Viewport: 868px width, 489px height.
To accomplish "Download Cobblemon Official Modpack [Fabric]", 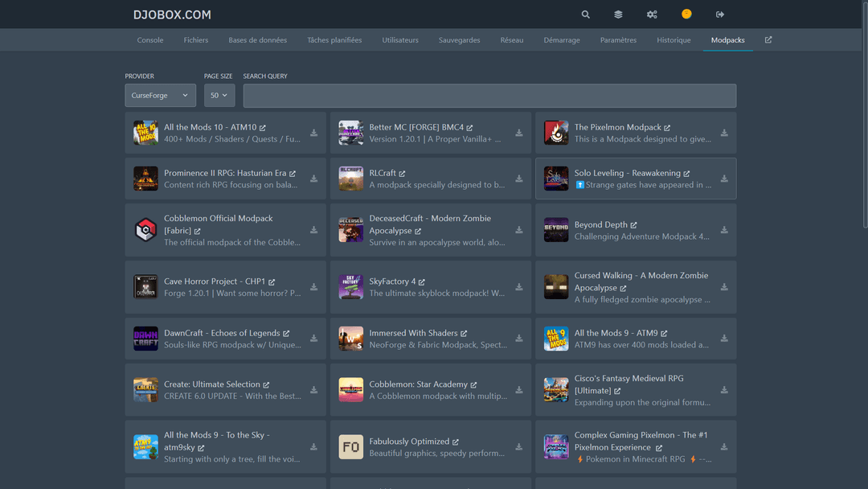I will click(x=314, y=230).
